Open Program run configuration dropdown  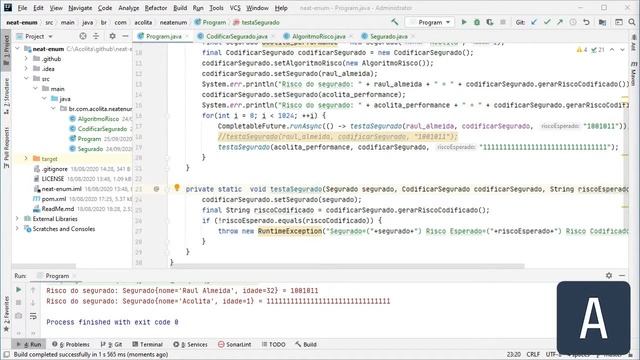pos(430,22)
